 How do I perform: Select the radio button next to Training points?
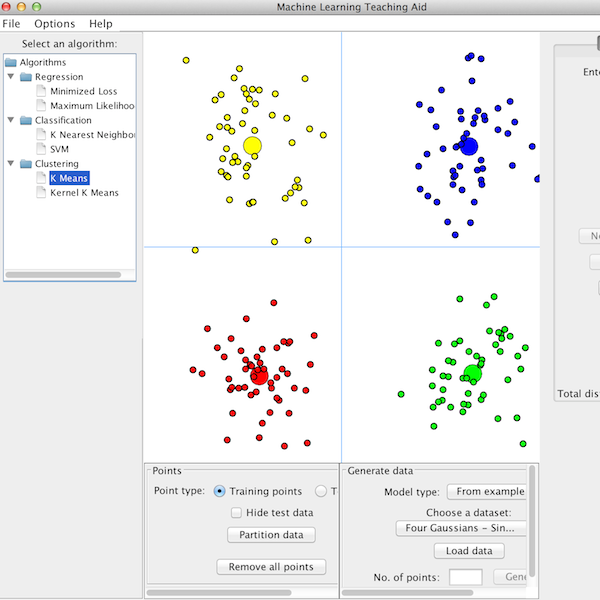click(x=321, y=491)
